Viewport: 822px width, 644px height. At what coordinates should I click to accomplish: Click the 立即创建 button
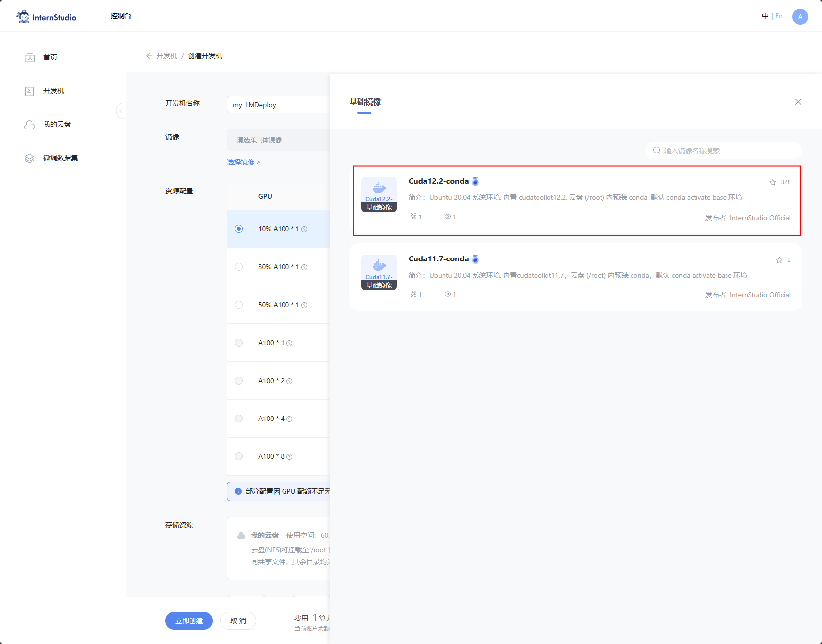(x=189, y=621)
